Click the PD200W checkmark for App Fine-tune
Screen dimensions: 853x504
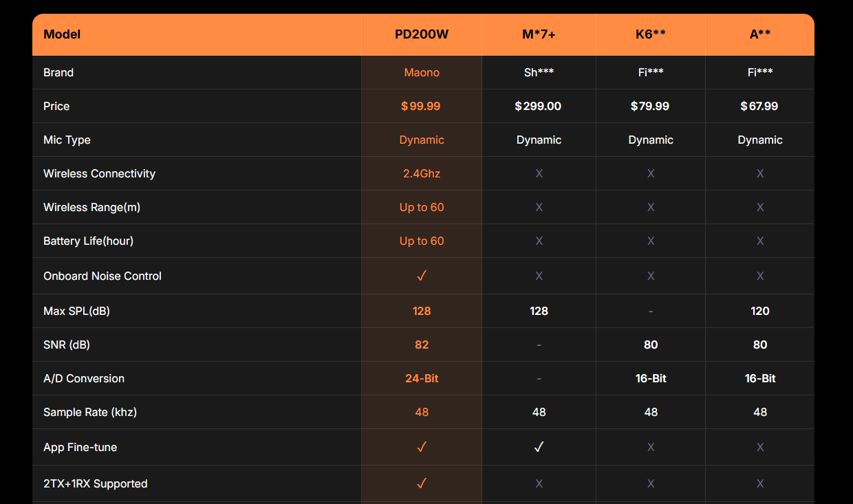pyautogui.click(x=422, y=447)
